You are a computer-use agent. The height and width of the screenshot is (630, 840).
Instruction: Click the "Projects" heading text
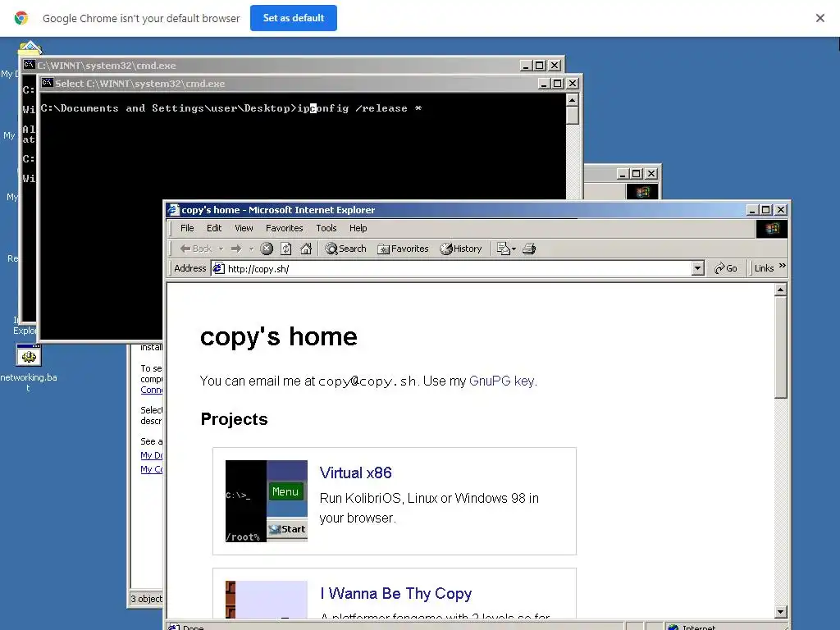[234, 419]
